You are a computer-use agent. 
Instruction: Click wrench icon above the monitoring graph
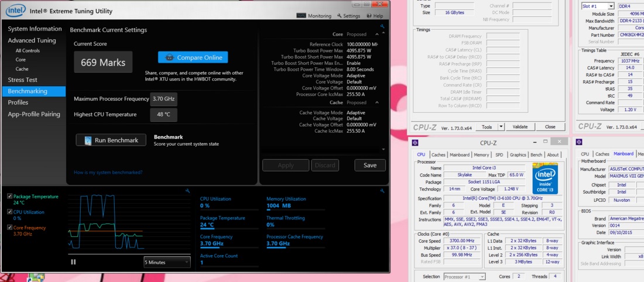tap(187, 191)
